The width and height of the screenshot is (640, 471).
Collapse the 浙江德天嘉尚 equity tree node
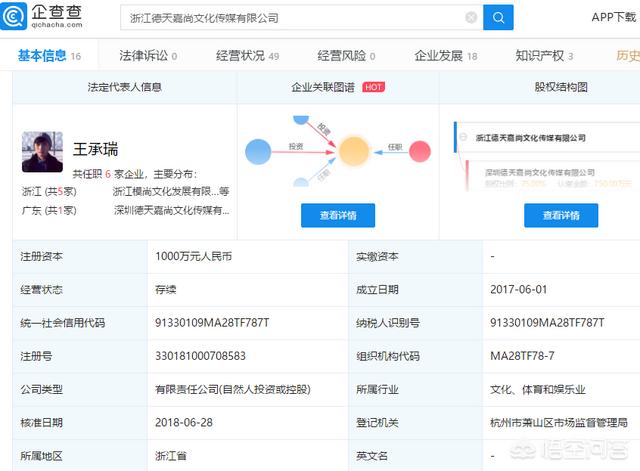click(463, 137)
